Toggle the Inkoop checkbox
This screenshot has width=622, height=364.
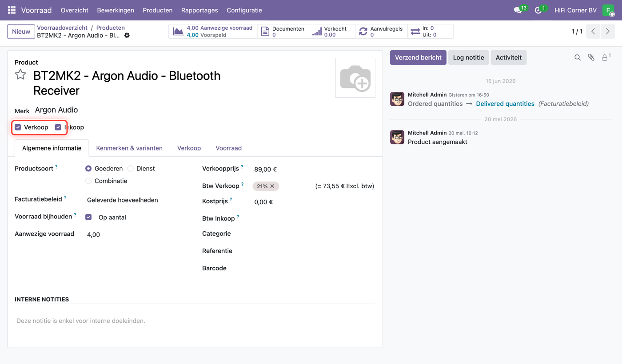[x=58, y=127]
